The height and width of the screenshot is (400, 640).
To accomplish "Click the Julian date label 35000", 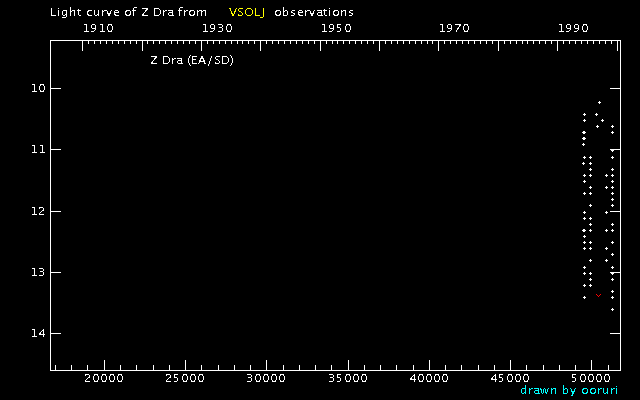I will pos(348,378).
